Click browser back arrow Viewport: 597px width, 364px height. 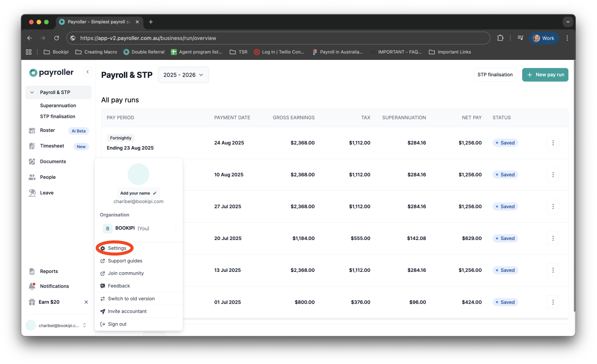click(30, 38)
